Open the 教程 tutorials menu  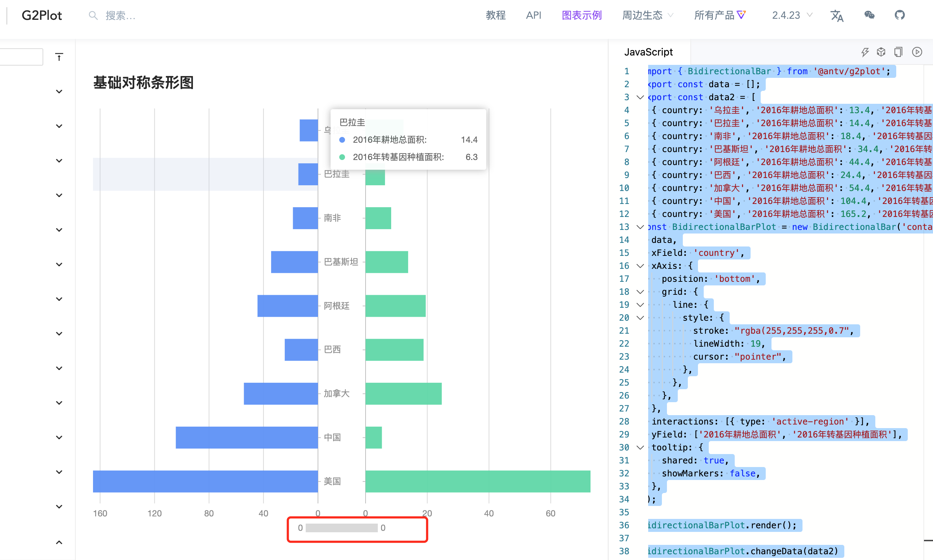[x=496, y=15]
